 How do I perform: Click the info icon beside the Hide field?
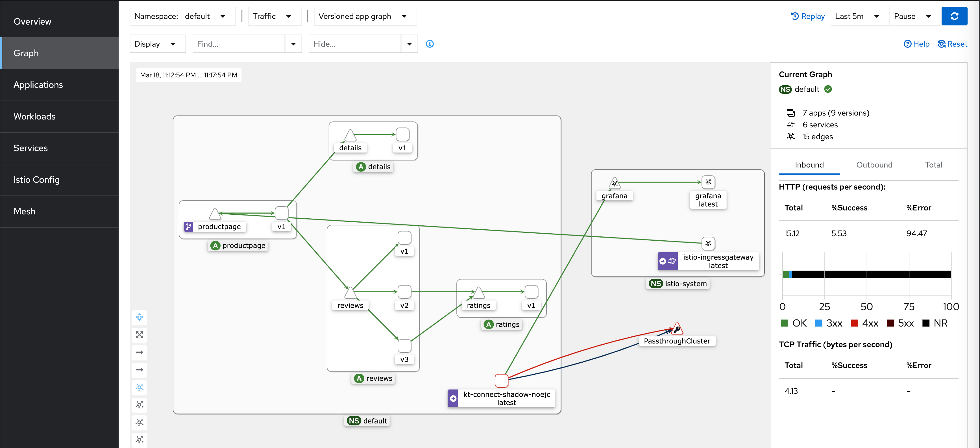(x=430, y=44)
